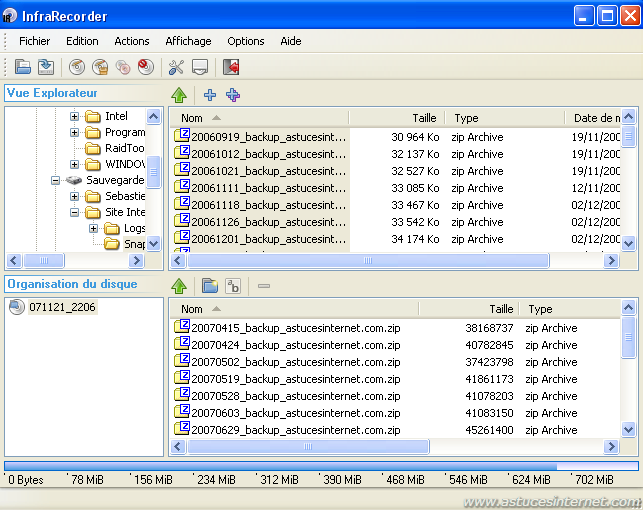Select 20070603_backup_astucesinternet.com.zip
Viewport: 643px width, 510px height.
287,413
